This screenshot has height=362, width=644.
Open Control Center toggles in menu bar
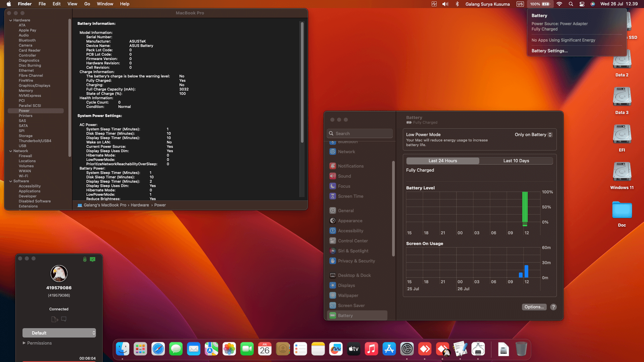pos(582,4)
